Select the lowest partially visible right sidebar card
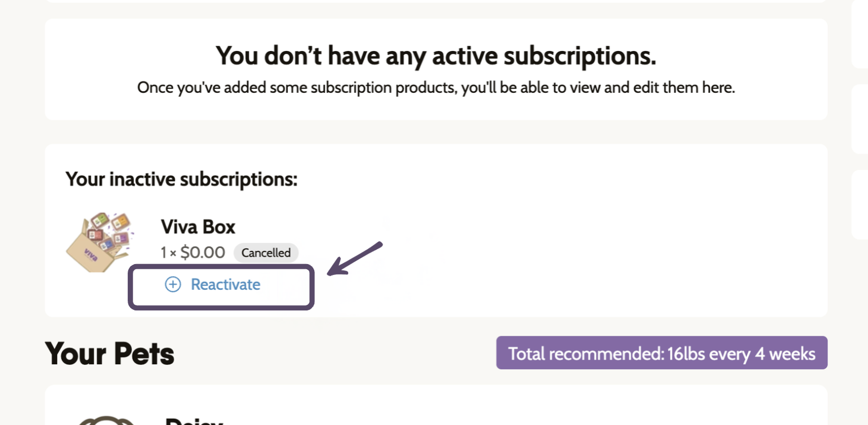This screenshot has width=868, height=425. coord(860,204)
